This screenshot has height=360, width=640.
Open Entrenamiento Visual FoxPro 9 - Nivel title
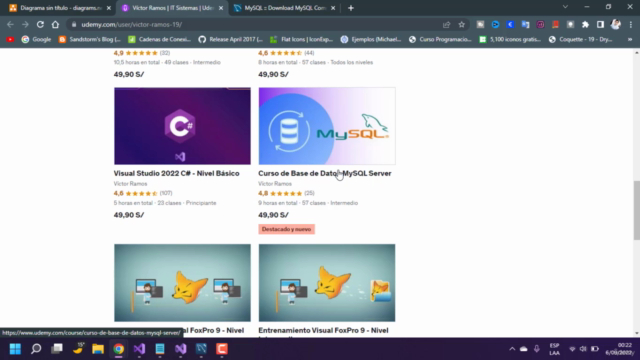(323, 331)
